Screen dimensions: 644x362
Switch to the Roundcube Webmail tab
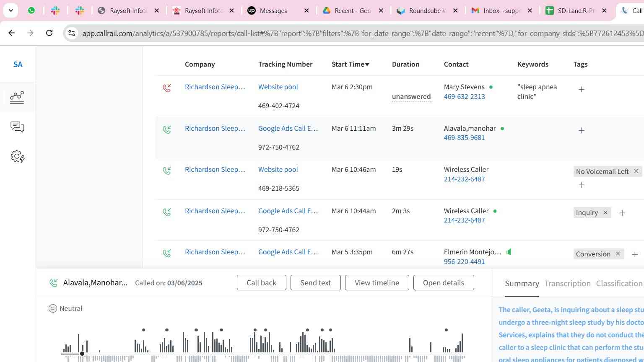point(427,10)
